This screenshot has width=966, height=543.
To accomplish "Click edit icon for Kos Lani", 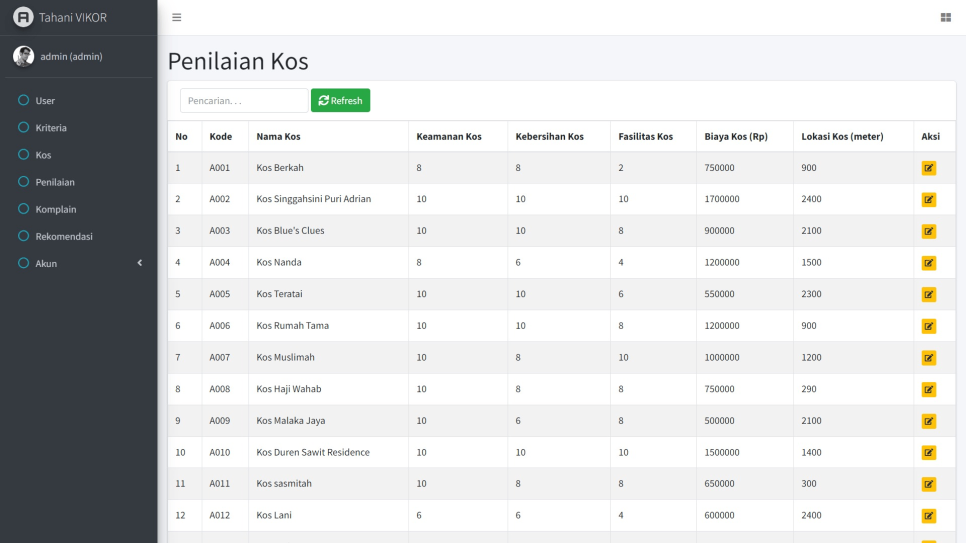I will pyautogui.click(x=928, y=516).
